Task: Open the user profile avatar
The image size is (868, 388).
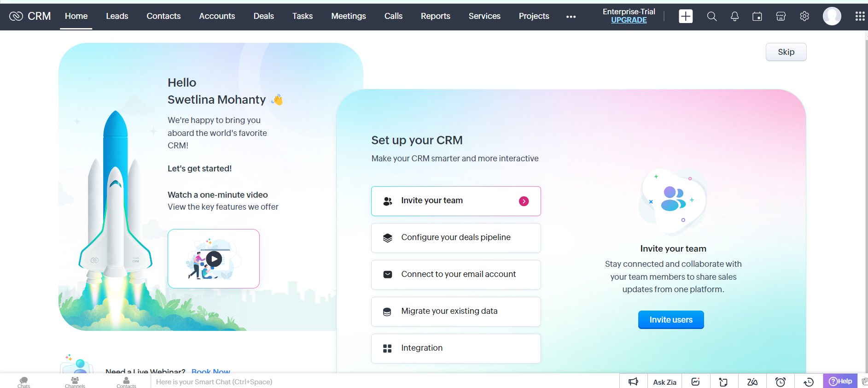Action: (x=832, y=16)
